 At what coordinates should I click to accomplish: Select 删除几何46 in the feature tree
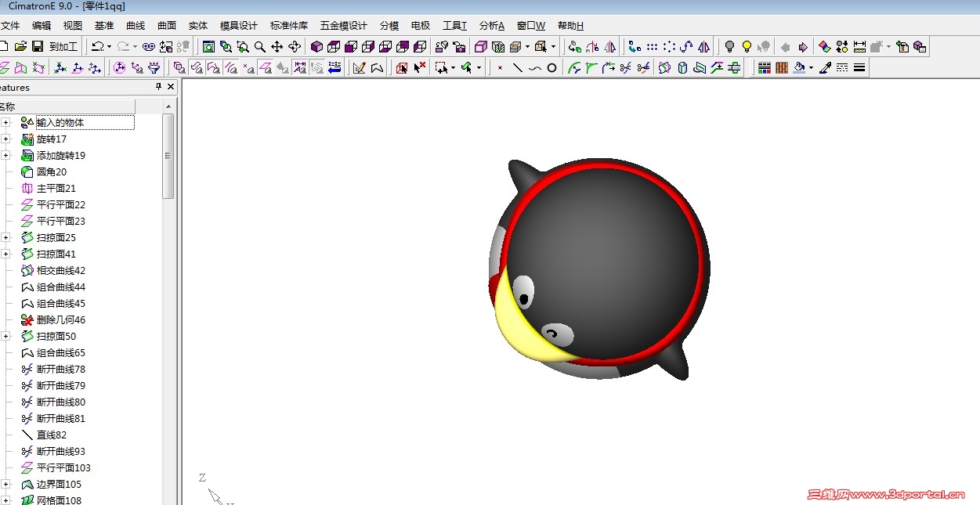point(61,320)
